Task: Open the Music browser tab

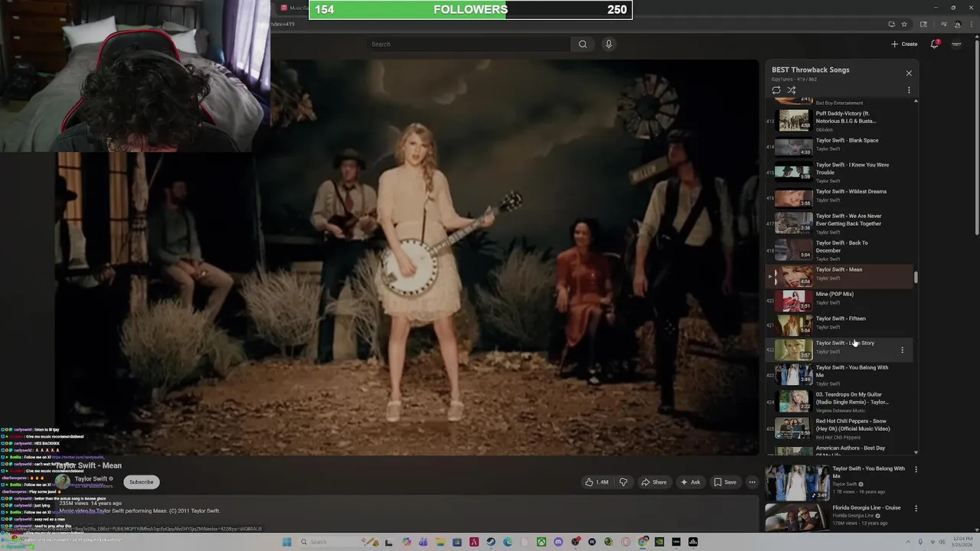Action: 295,8
